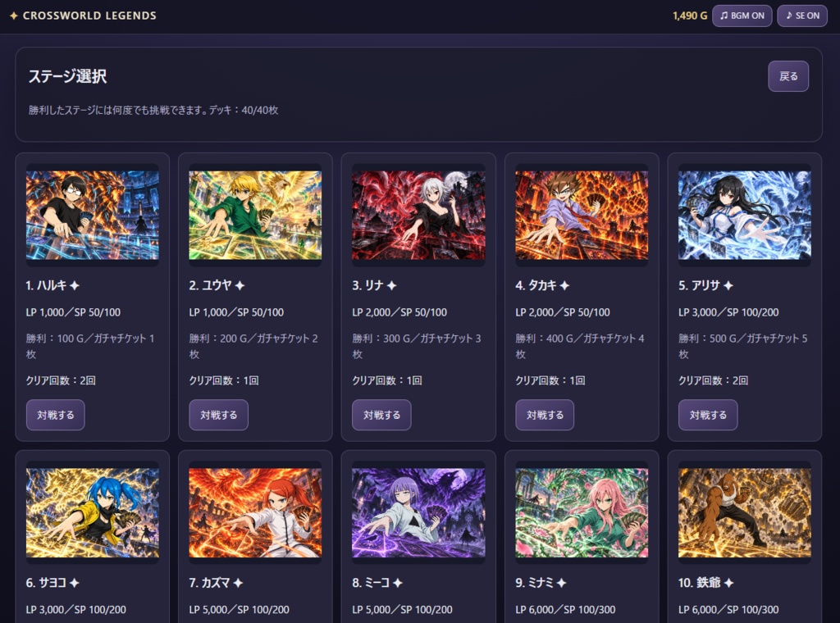Select the リナ stage illustration
This screenshot has width=840, height=623.
pyautogui.click(x=418, y=215)
